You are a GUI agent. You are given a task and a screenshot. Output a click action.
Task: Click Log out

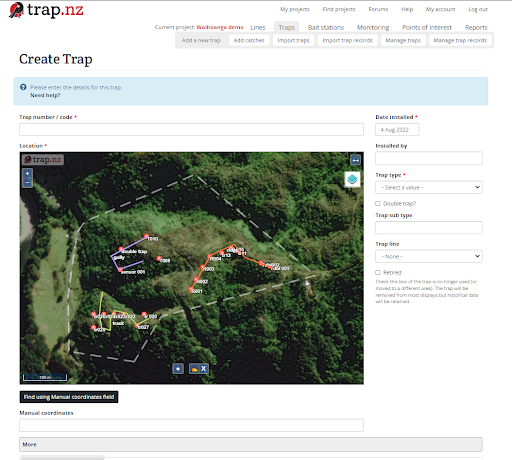(x=478, y=9)
